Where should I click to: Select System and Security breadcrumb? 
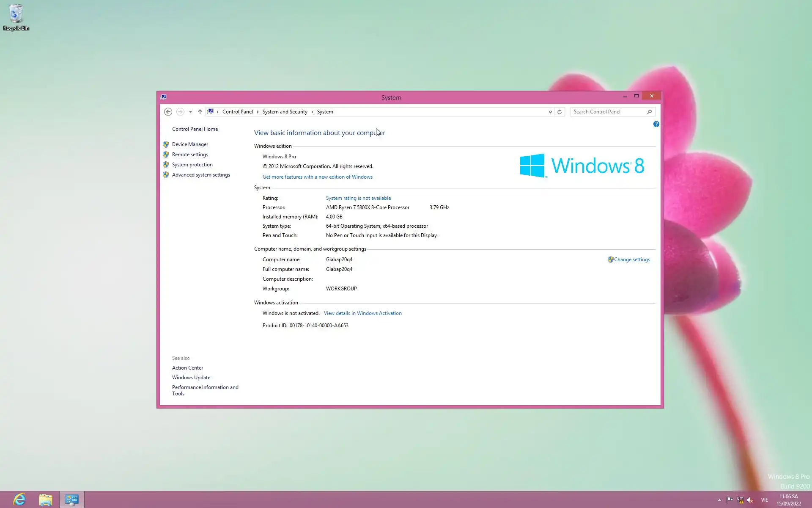[x=285, y=112]
